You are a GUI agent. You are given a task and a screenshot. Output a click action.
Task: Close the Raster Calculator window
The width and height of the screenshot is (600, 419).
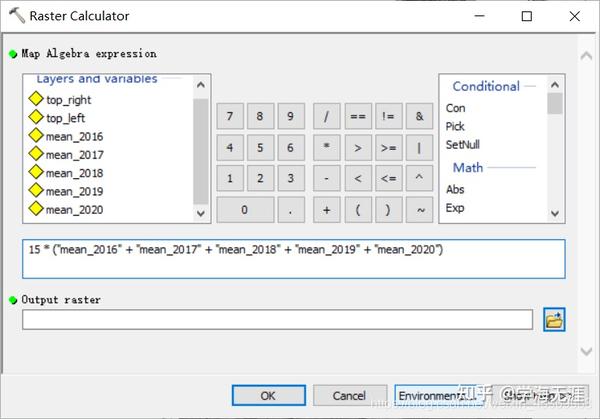click(575, 16)
